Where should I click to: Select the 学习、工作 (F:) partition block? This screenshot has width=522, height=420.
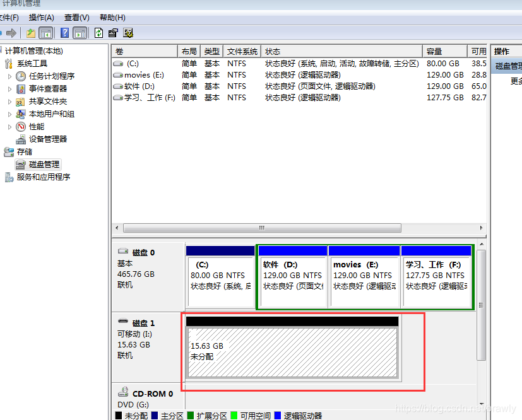tap(436, 276)
